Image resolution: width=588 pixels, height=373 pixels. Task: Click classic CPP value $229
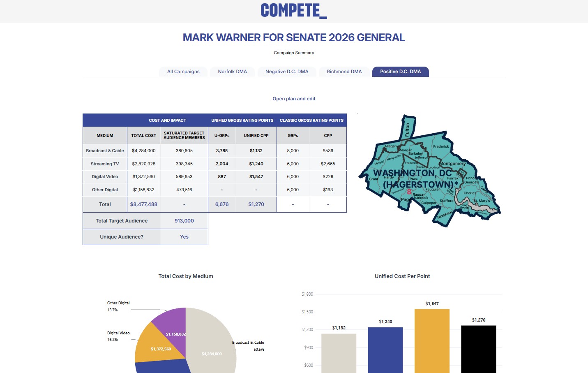[328, 177]
